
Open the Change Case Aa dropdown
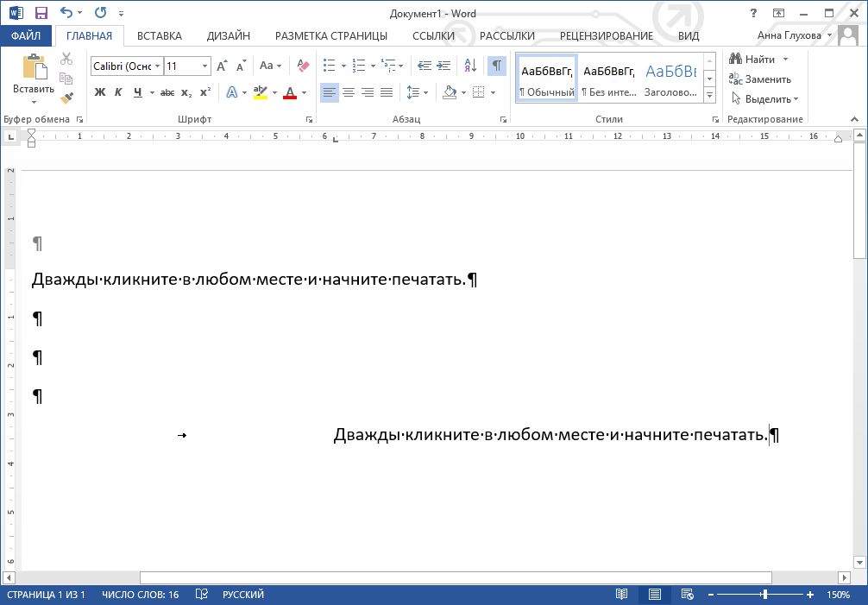[270, 66]
